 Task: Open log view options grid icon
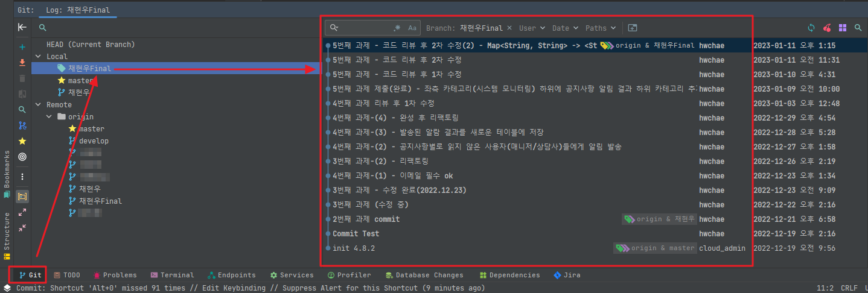[843, 28]
